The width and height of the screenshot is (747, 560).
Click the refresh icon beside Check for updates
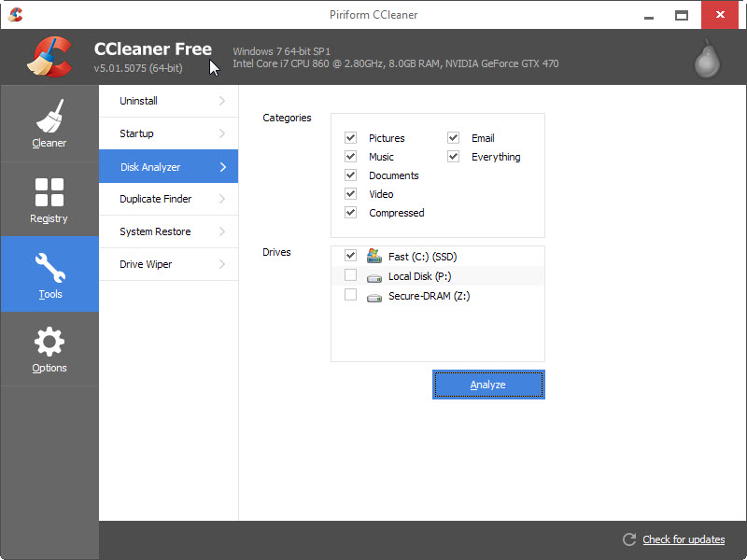(x=629, y=539)
